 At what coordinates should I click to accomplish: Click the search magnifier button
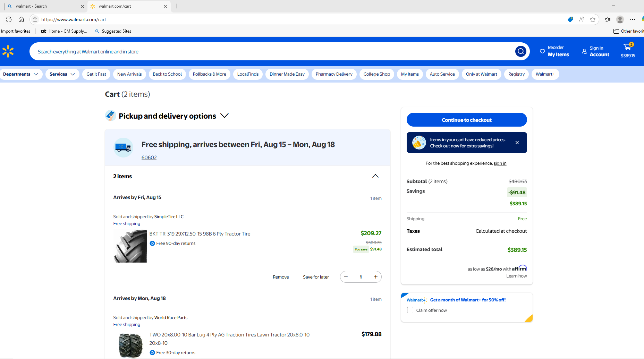(520, 51)
